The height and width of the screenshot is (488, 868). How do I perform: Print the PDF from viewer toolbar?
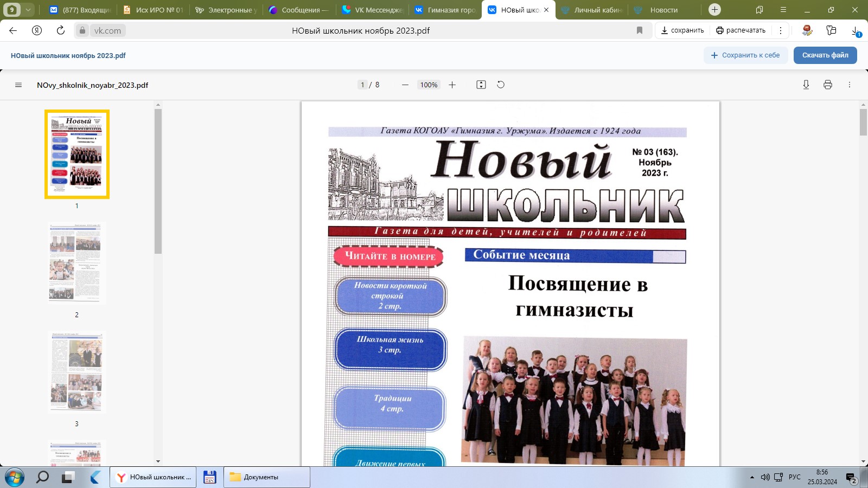(828, 85)
